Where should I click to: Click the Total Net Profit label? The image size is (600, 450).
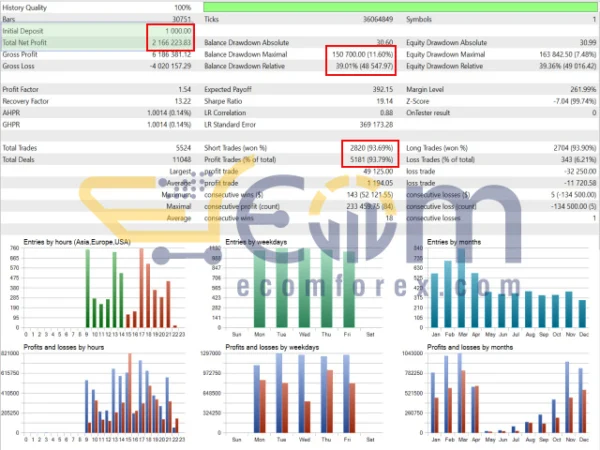pos(24,42)
